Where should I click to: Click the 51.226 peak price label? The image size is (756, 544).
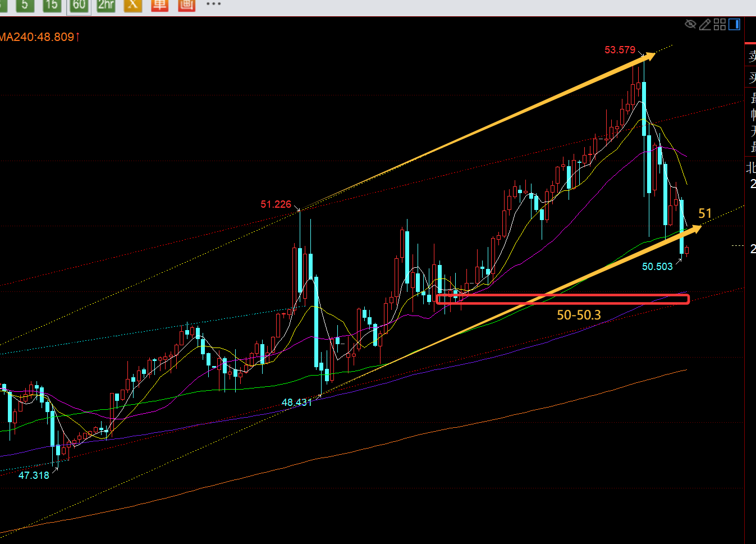[276, 204]
